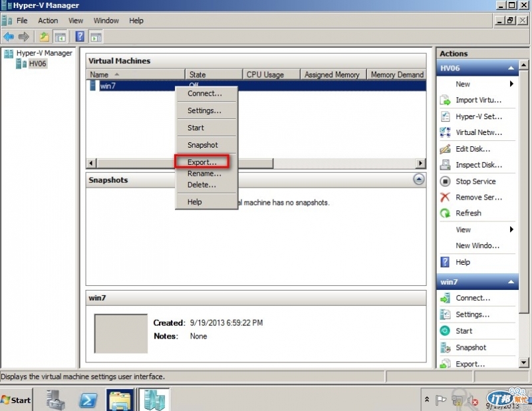Click Export icon in Actions pane

pyautogui.click(x=445, y=364)
